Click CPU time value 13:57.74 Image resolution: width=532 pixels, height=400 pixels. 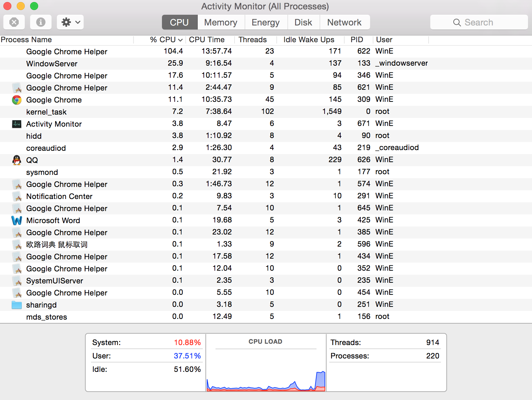(x=217, y=51)
